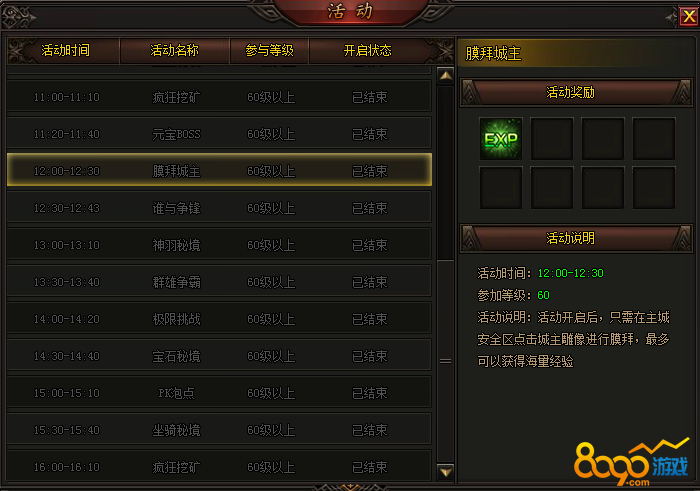700x491 pixels.
Task: Click the activity list scrollbar thumb
Action: click(x=446, y=361)
